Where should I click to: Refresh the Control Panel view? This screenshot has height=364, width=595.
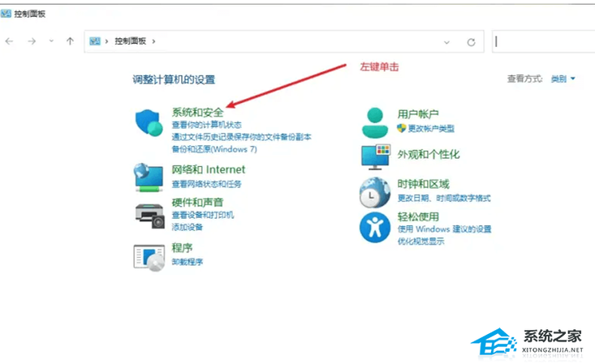472,42
